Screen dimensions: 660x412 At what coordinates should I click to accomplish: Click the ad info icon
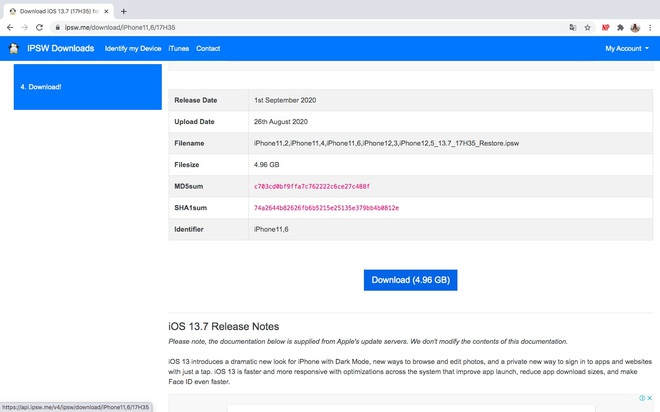[642, 398]
